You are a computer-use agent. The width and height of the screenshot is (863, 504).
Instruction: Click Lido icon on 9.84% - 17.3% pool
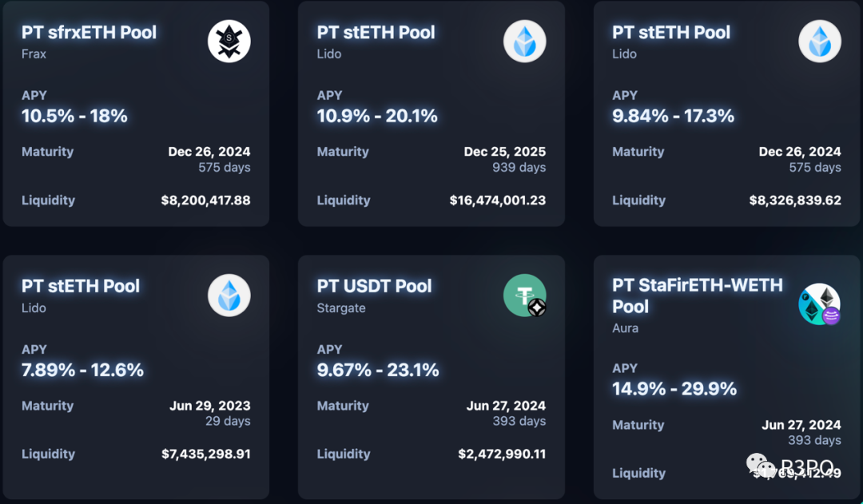point(820,42)
